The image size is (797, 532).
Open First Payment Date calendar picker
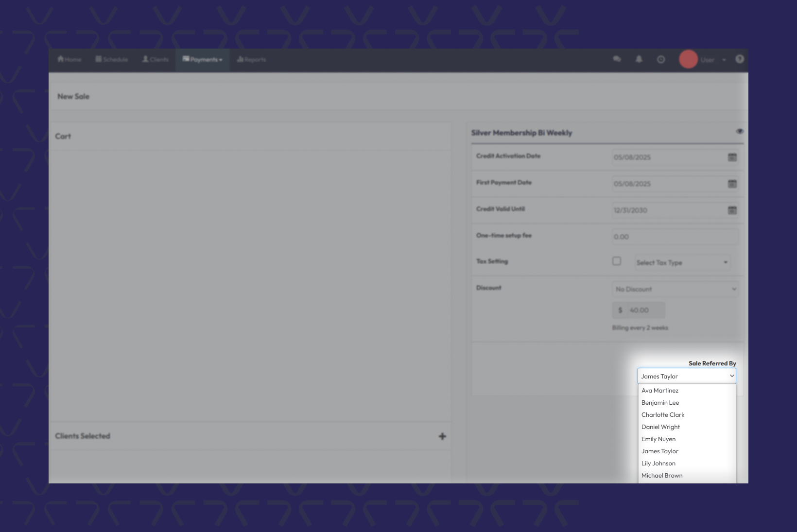point(732,184)
